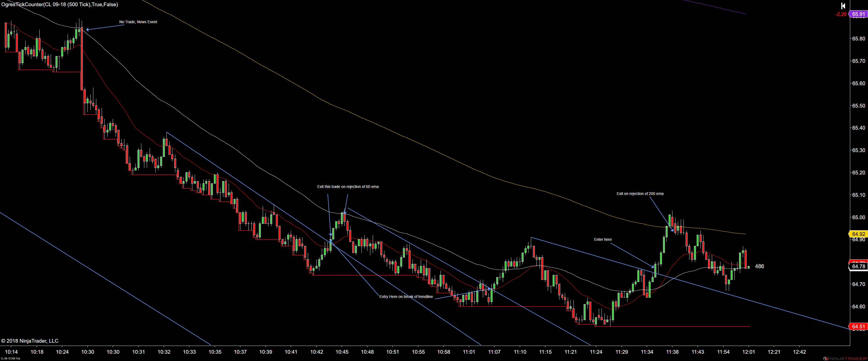Click the 10:39 time axis label

click(266, 352)
